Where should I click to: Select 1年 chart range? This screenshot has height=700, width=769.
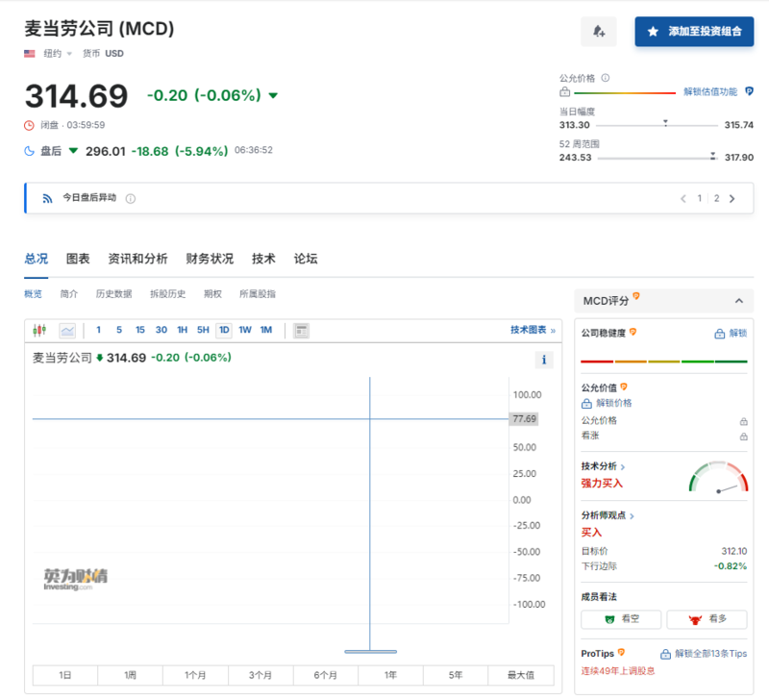pyautogui.click(x=390, y=675)
